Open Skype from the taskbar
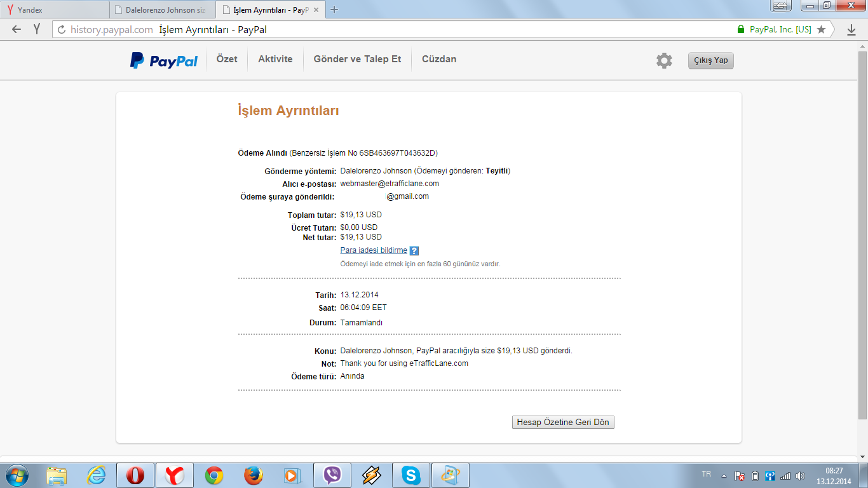Screen dimensions: 868x488 pyautogui.click(x=411, y=475)
